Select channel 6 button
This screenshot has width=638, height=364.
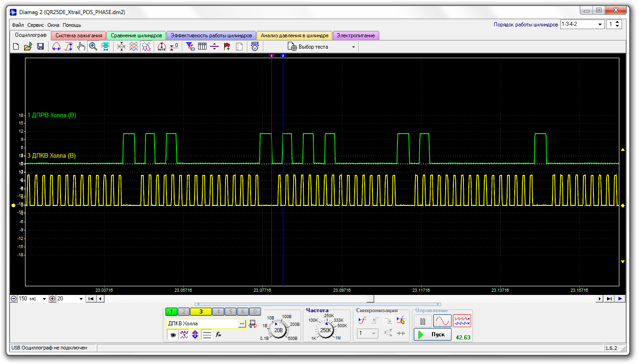[243, 312]
